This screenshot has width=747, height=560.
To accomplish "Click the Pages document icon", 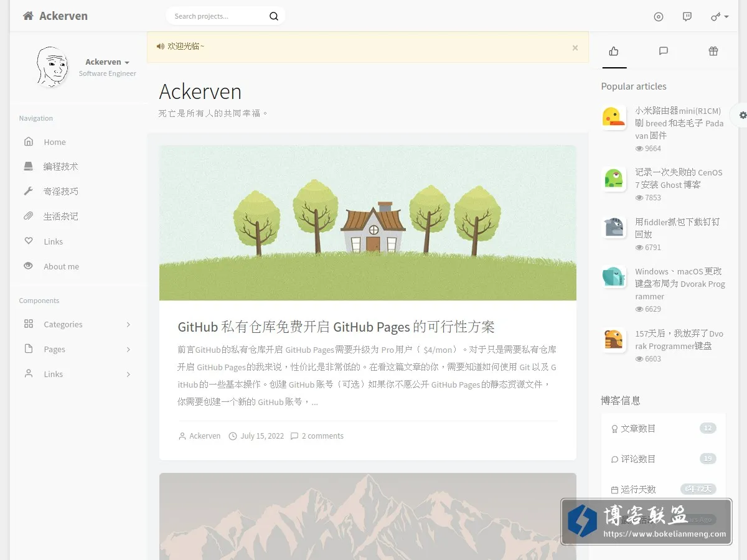I will pos(28,348).
